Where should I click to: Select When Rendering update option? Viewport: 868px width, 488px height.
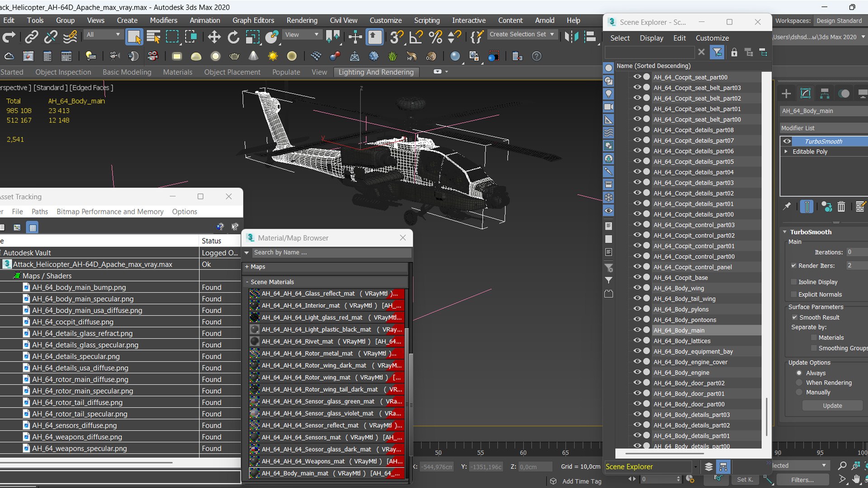799,383
